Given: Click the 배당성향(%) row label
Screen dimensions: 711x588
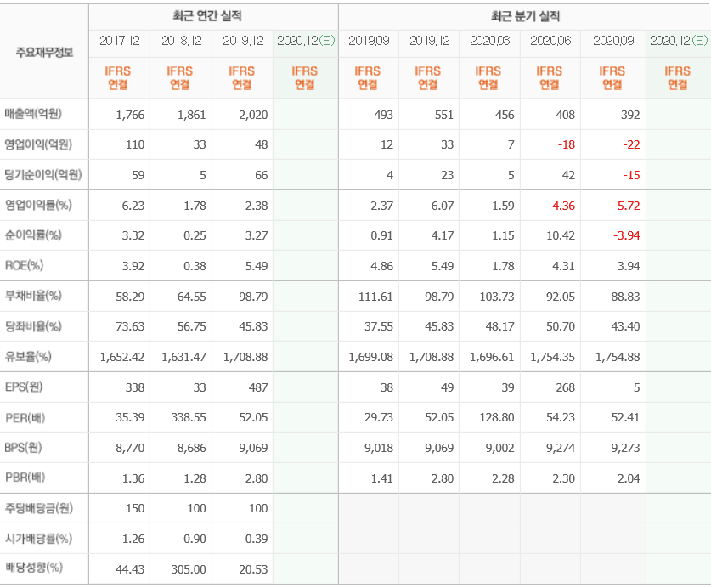Looking at the screenshot, I should (x=34, y=568).
